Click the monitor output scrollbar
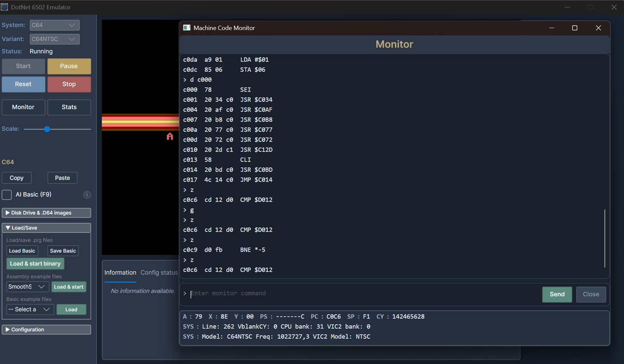 click(604, 239)
